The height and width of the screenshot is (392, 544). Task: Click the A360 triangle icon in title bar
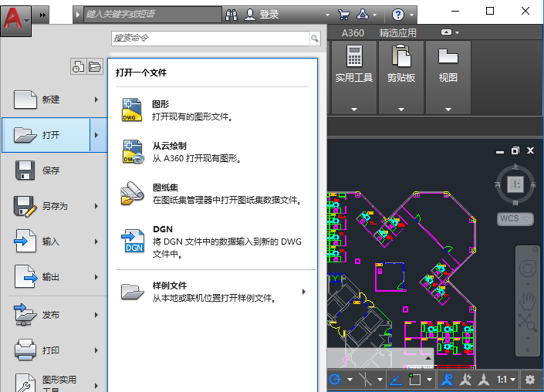pos(363,15)
